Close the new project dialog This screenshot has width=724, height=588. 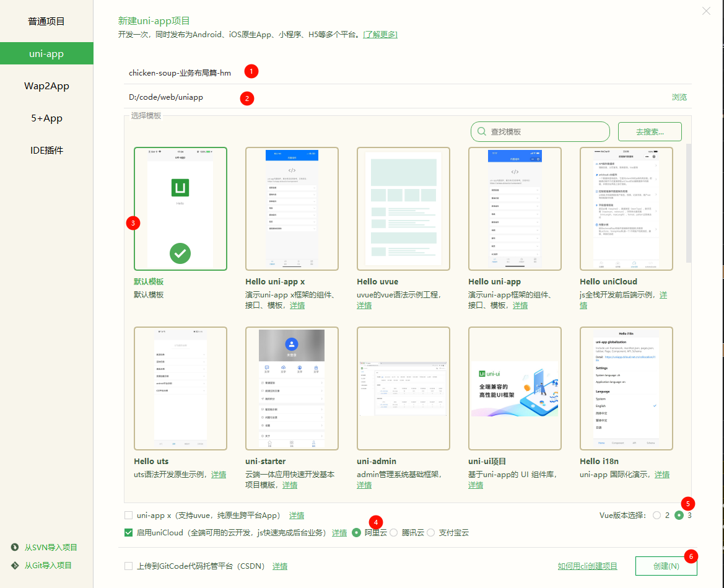click(x=706, y=11)
